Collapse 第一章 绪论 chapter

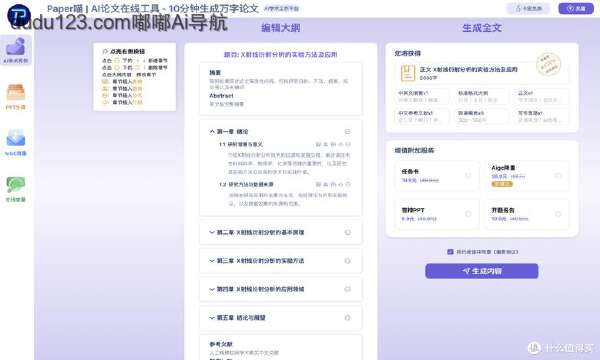point(212,131)
